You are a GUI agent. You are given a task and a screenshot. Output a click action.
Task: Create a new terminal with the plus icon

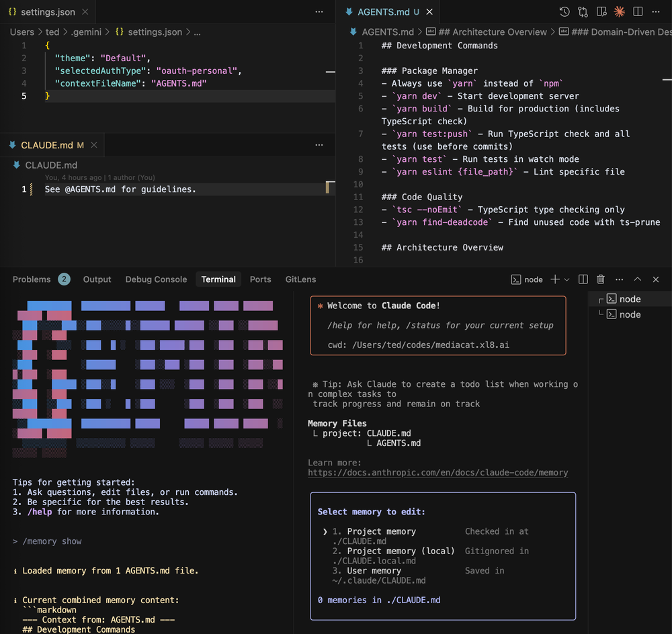pos(555,279)
